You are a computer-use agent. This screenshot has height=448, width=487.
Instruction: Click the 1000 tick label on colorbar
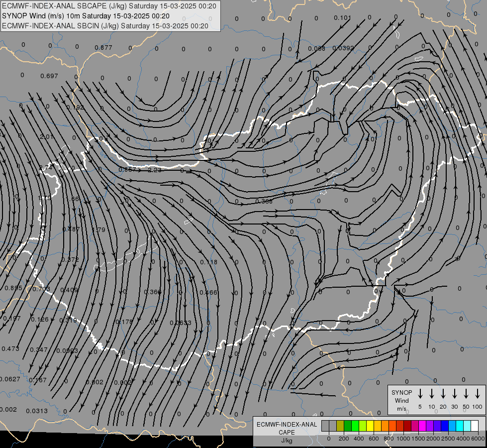point(403,439)
